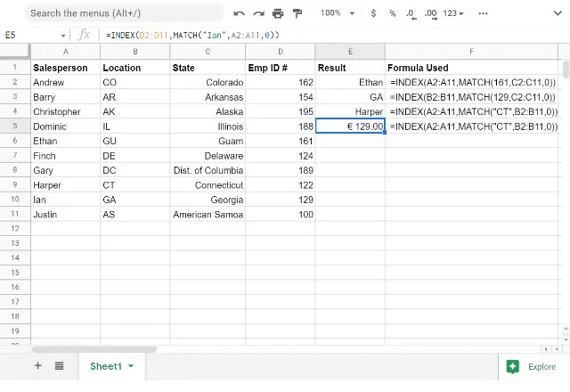Collapse toolbar with the chevron arrow
570x392 pixels.
(x=558, y=13)
